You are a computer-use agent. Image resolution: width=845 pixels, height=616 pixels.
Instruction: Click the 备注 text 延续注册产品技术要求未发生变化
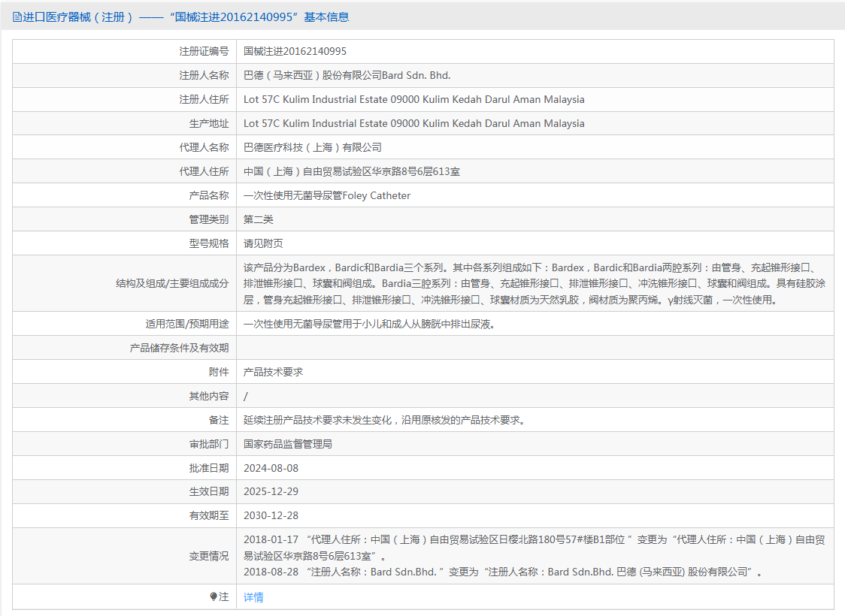(x=384, y=420)
